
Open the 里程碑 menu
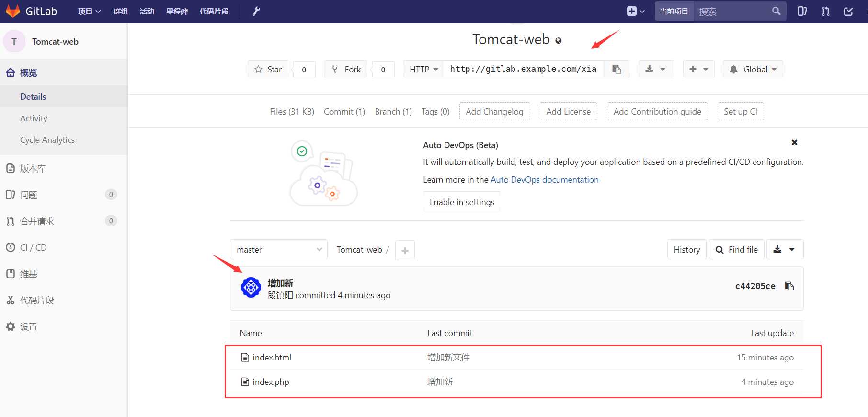(177, 11)
